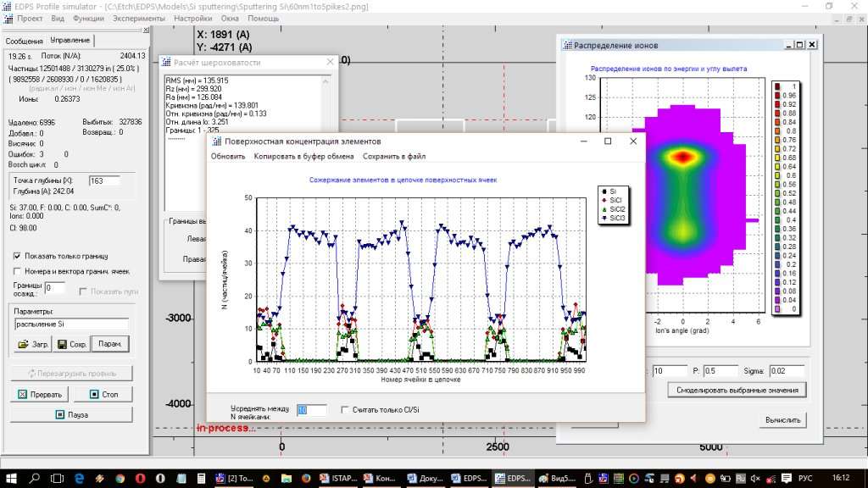Click the Границы осажд. input field
Image resolution: width=868 pixels, height=488 pixels.
click(55, 288)
